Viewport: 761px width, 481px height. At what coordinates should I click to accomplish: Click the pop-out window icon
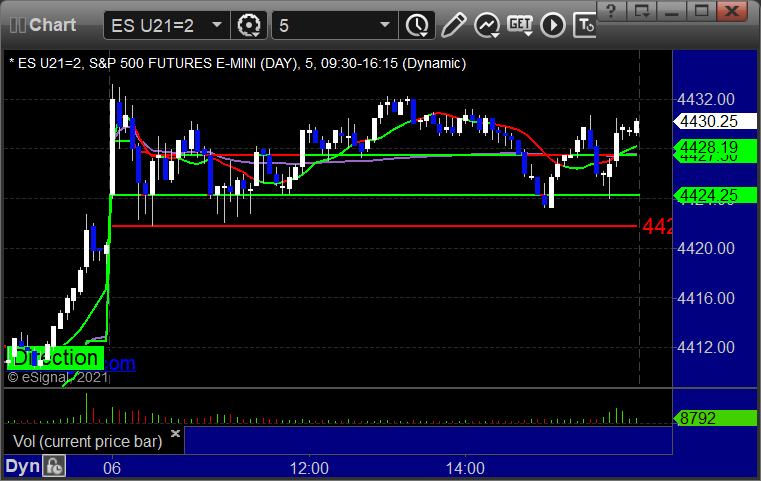coord(641,11)
